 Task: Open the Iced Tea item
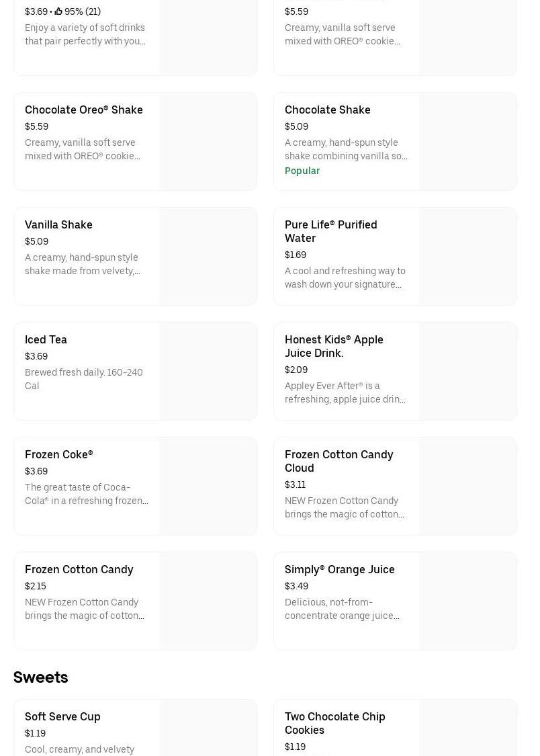coord(46,340)
